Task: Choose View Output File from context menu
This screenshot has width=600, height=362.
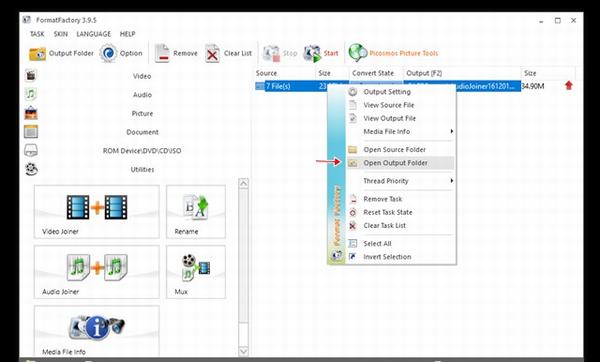Action: 401,119
